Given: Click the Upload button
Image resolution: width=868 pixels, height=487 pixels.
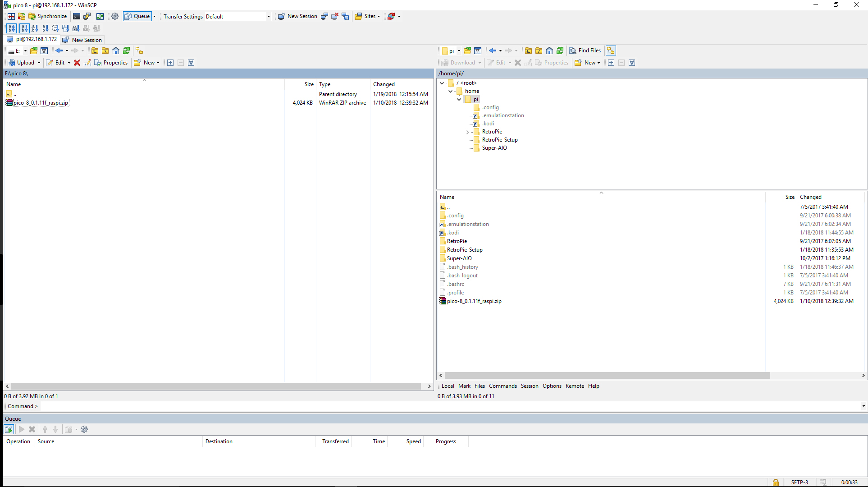Looking at the screenshot, I should point(22,63).
